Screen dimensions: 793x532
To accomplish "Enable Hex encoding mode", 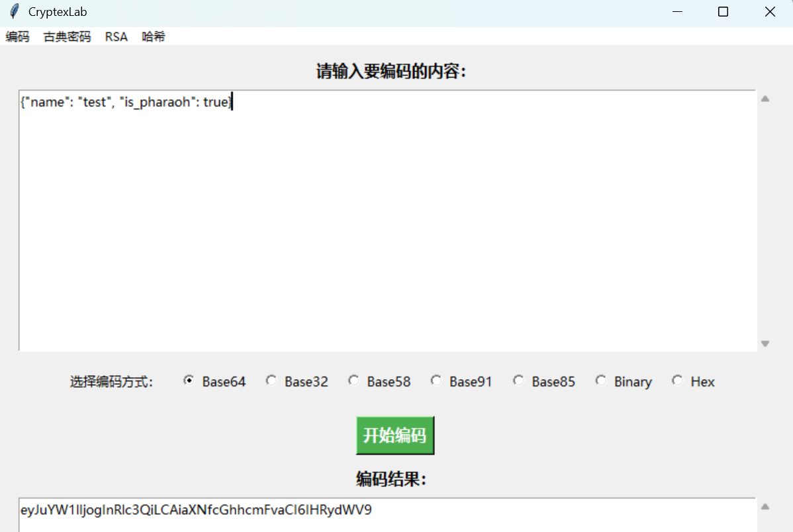I will pyautogui.click(x=677, y=380).
